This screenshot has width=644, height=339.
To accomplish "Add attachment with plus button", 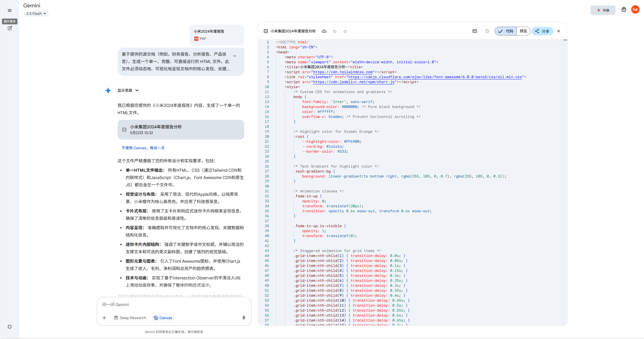I will 104,318.
